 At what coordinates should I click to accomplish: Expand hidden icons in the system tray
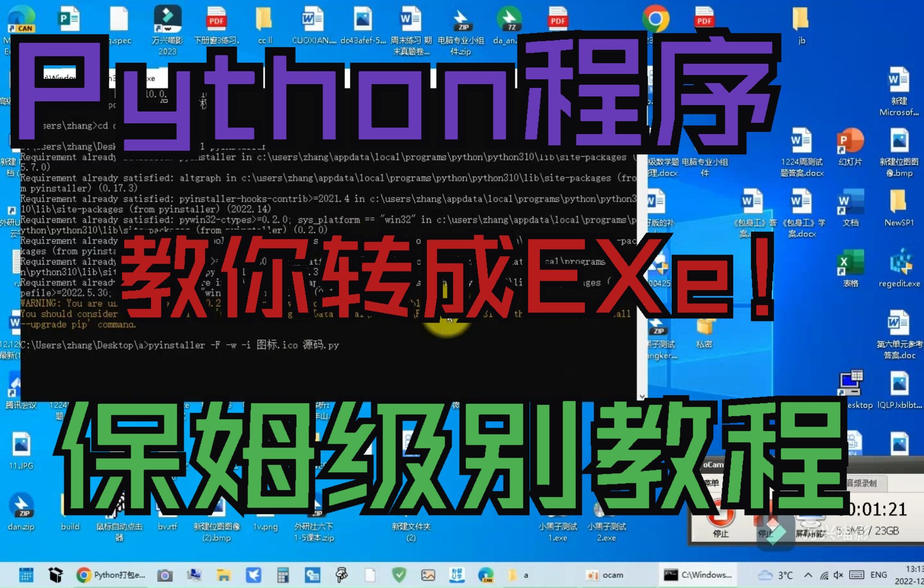pos(807,575)
